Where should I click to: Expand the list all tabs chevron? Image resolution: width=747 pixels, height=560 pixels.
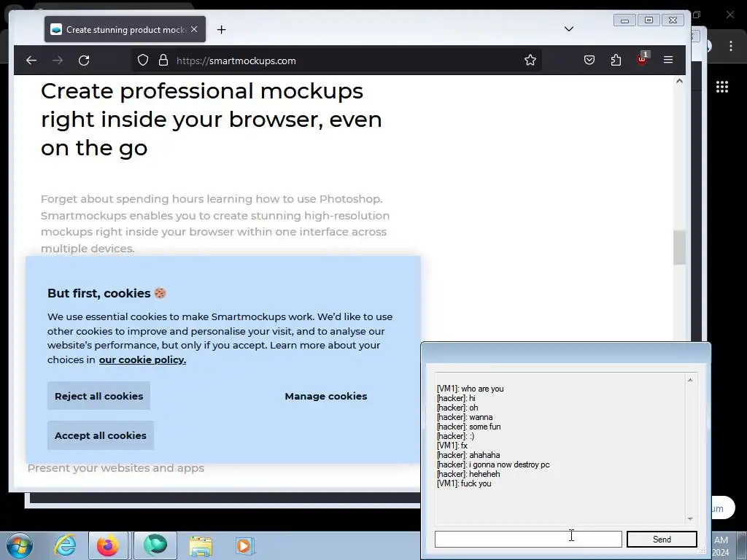tap(569, 29)
